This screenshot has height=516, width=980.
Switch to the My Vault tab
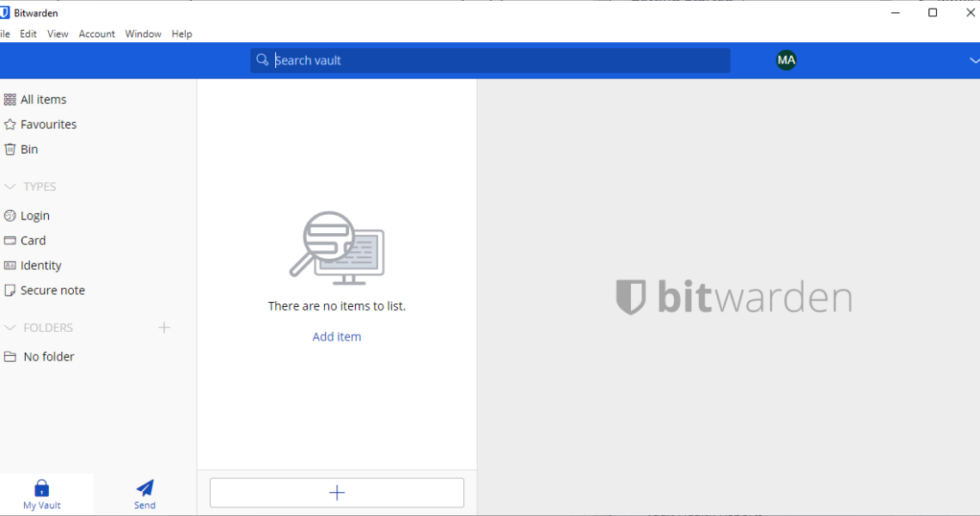tap(41, 494)
